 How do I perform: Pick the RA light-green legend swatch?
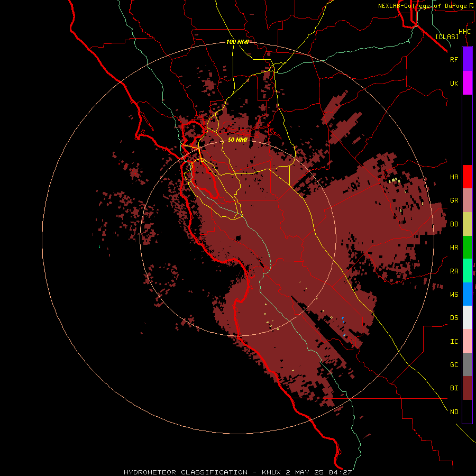click(467, 271)
